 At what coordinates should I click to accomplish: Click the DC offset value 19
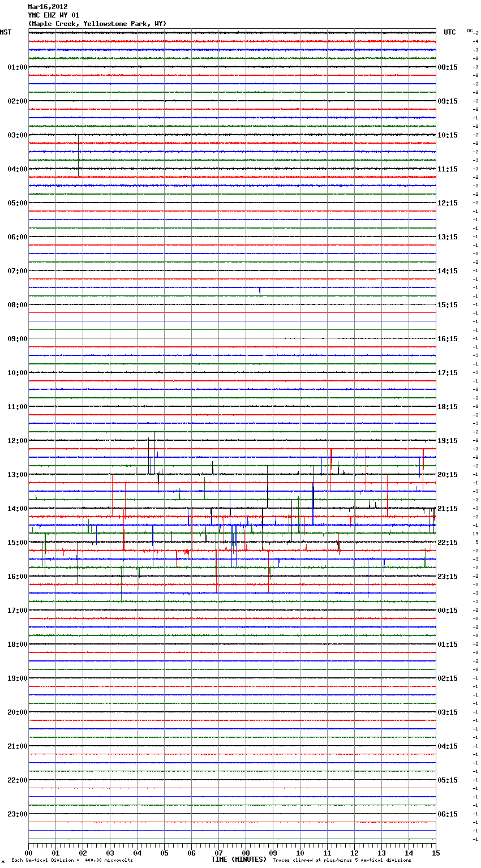tap(476, 534)
